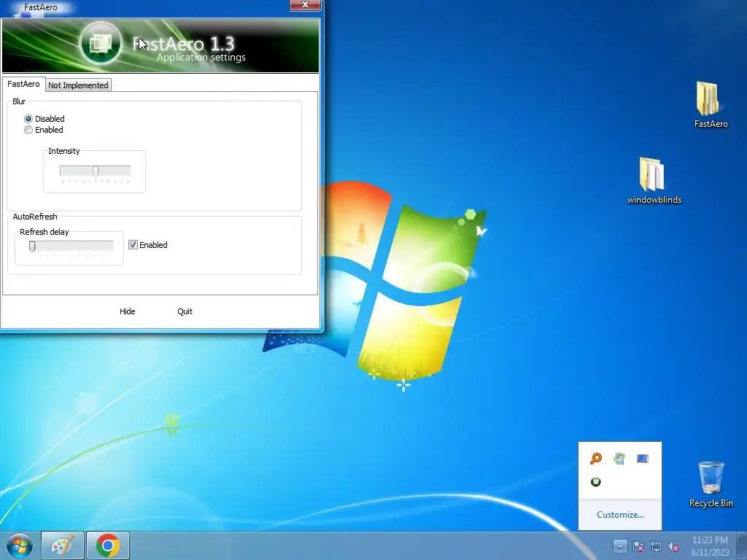Click the Show desktop strip
This screenshot has height=560, width=747.
[x=742, y=545]
